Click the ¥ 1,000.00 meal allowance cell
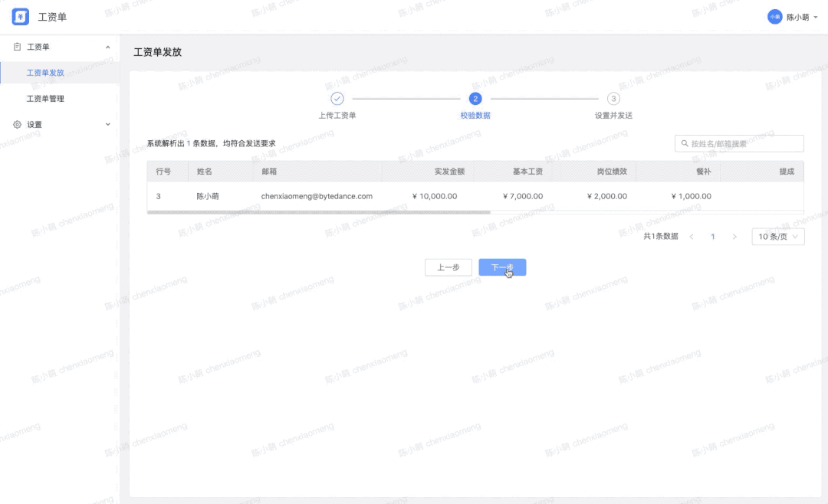The height and width of the screenshot is (504, 828). (692, 196)
